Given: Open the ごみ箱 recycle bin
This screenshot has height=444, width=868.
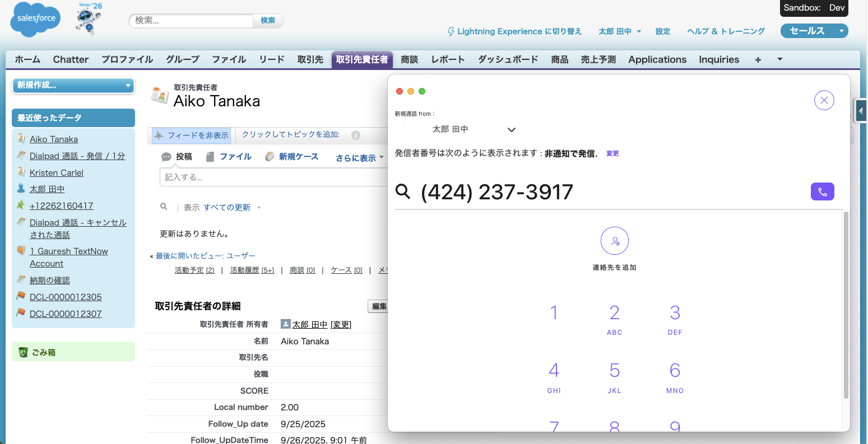Looking at the screenshot, I should tap(43, 352).
